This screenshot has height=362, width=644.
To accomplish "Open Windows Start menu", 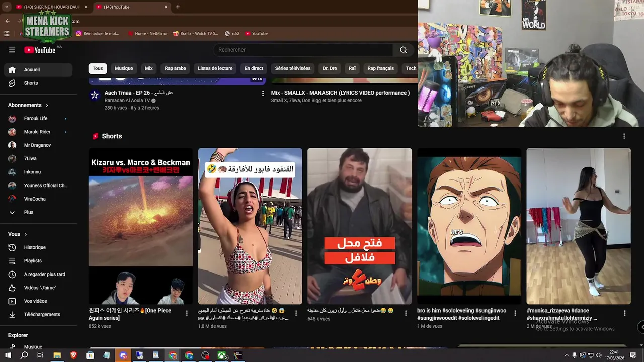I will tap(8, 355).
